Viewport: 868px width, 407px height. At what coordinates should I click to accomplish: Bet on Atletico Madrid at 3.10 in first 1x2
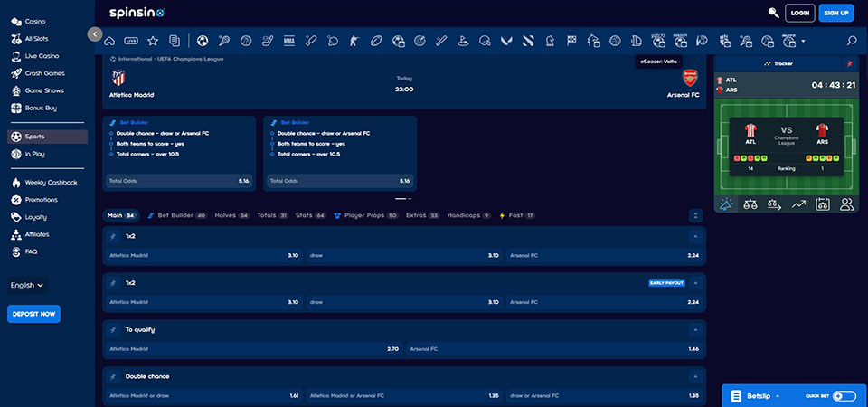point(203,256)
